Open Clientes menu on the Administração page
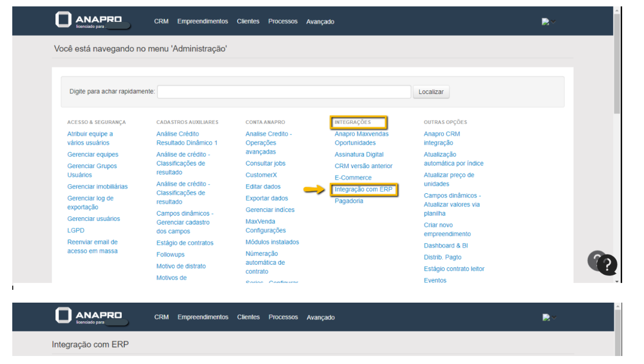This screenshot has height=364, width=644. click(248, 21)
